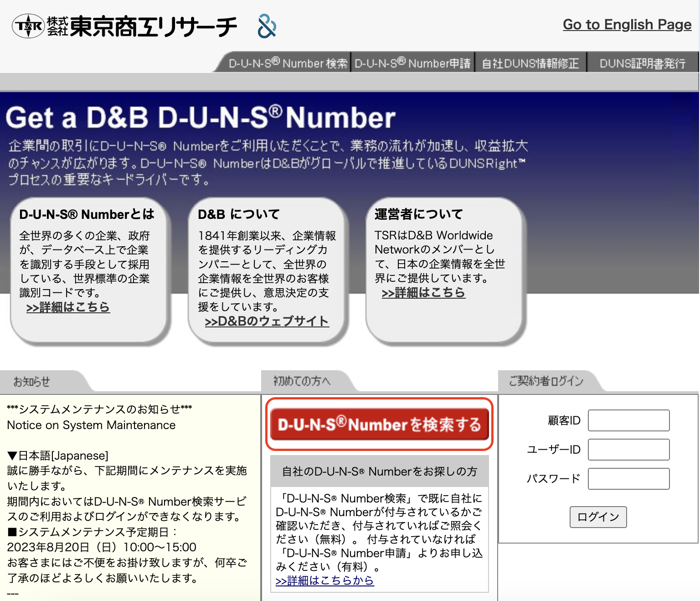
Task: Focus the 顧客ID input field
Action: [x=629, y=420]
